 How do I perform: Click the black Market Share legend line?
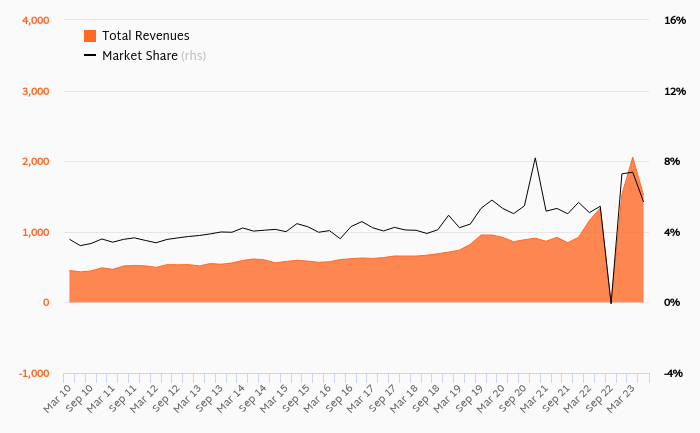89,56
